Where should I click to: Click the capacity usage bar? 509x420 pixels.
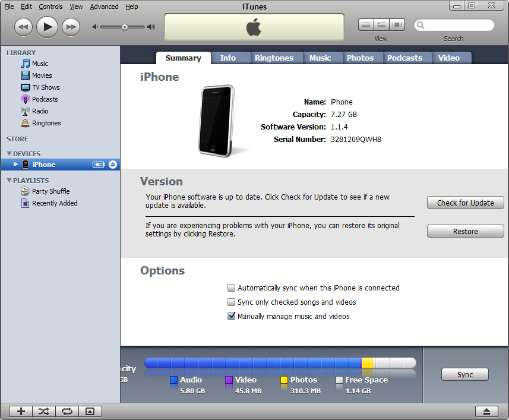[280, 363]
